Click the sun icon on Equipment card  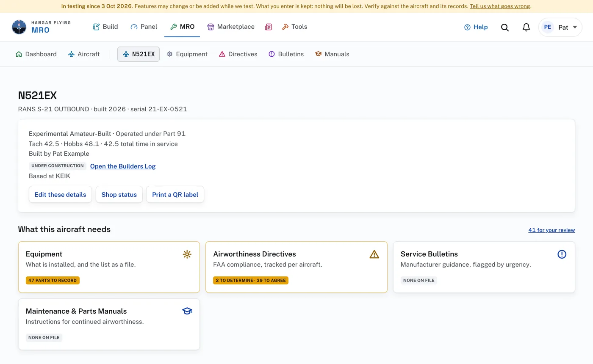187,254
